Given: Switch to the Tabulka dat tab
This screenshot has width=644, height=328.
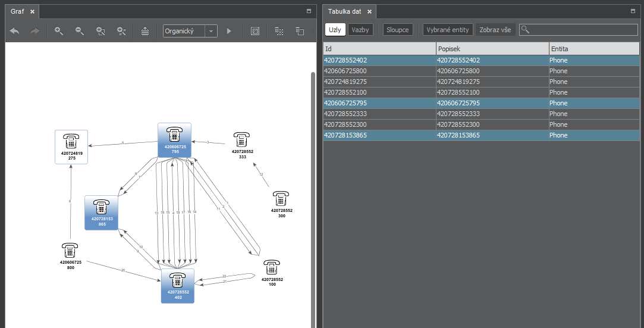Looking at the screenshot, I should pos(344,11).
